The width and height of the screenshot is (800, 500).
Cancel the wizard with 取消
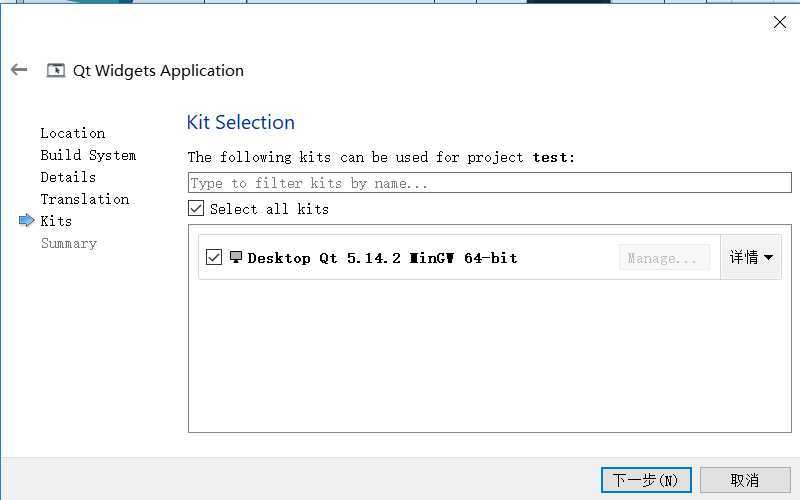click(x=745, y=480)
